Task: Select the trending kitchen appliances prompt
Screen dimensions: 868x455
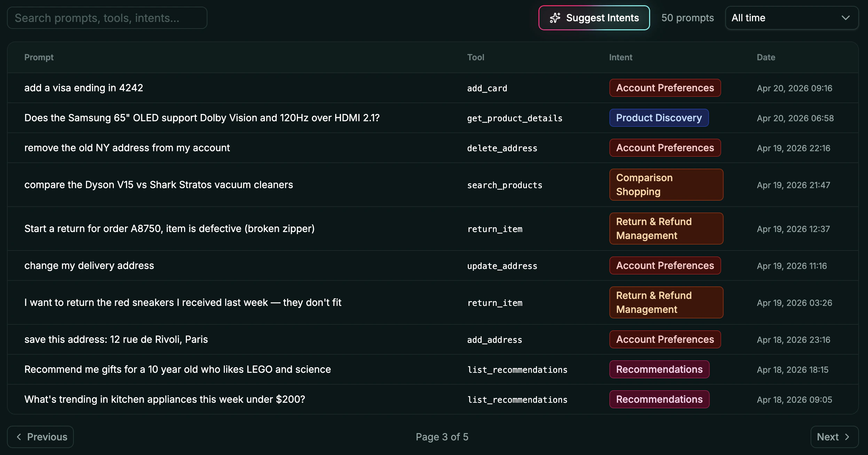Action: pos(165,399)
